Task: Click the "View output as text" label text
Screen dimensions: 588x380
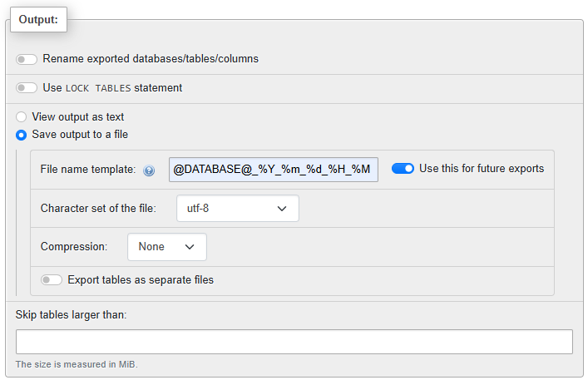Action: click(78, 117)
